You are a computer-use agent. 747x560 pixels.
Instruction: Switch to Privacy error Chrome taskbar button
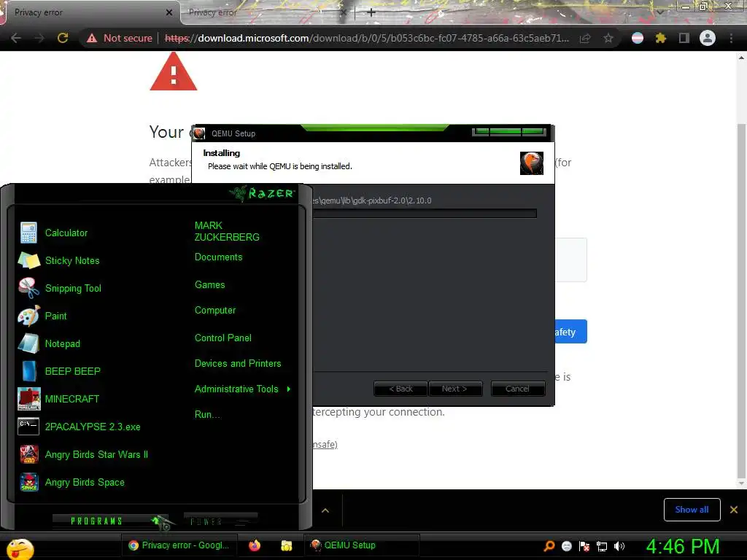pyautogui.click(x=179, y=545)
